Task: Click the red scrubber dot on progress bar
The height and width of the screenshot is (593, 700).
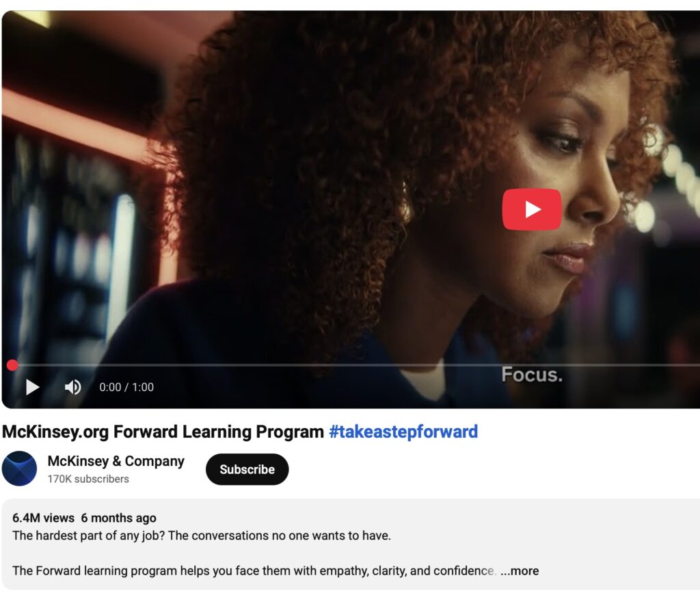Action: (12, 365)
